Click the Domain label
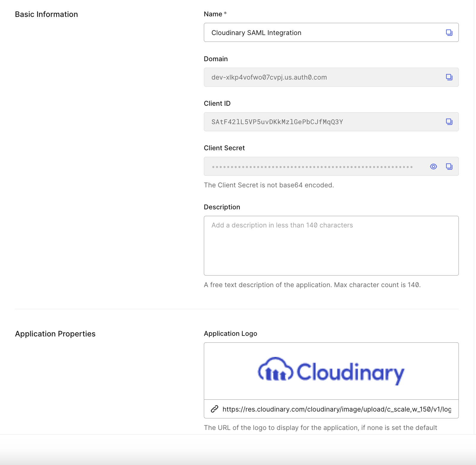This screenshot has height=465, width=476. pos(216,59)
